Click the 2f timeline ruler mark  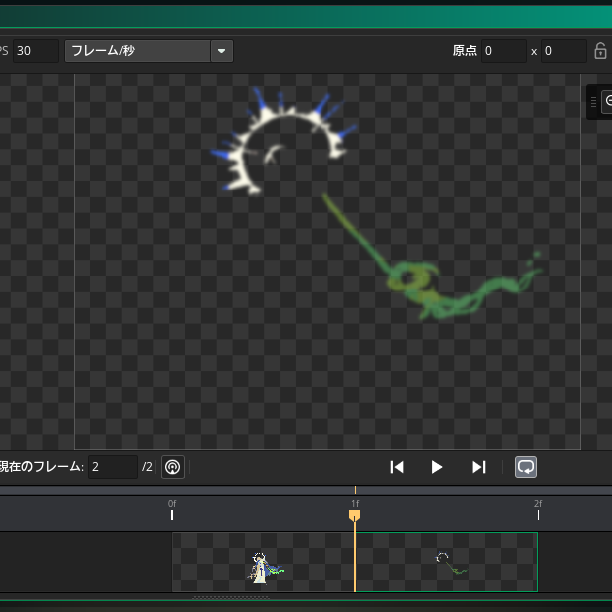point(538,512)
